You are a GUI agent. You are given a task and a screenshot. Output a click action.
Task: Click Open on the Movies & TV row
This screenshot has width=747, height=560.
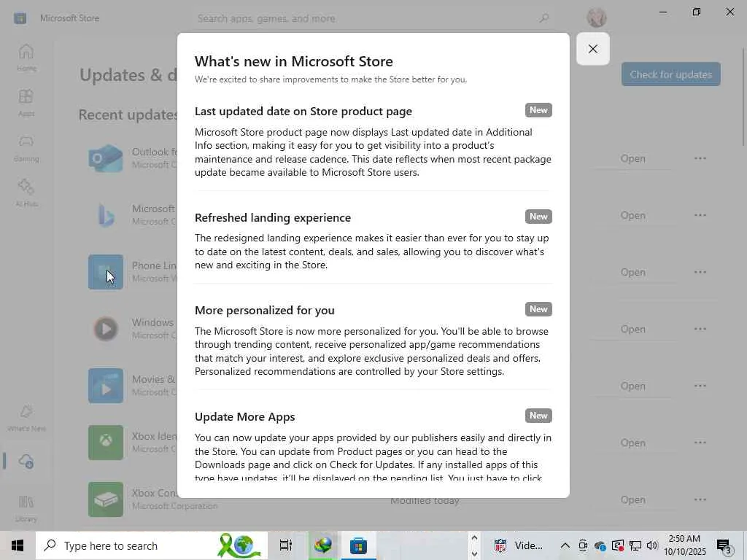point(632,386)
